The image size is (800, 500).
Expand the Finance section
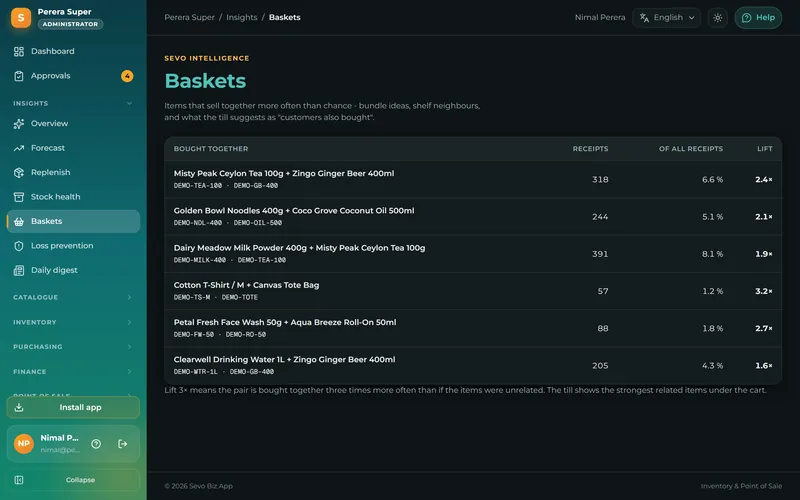pyautogui.click(x=73, y=371)
